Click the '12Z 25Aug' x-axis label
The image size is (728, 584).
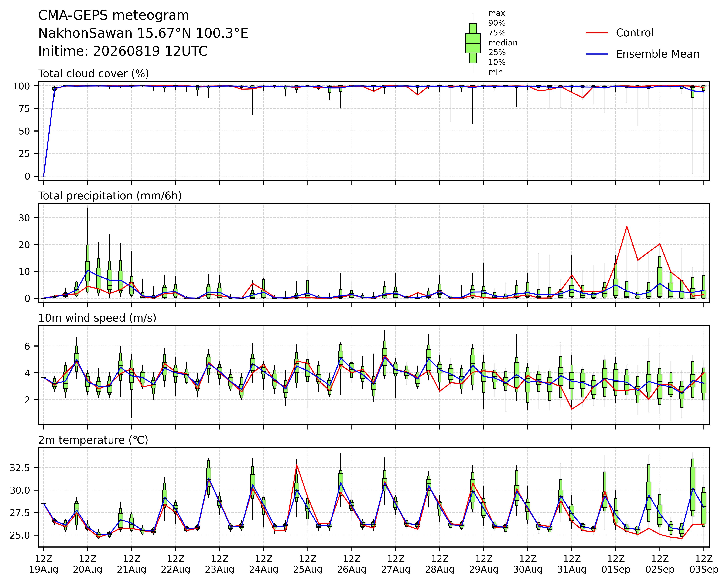[x=308, y=564]
